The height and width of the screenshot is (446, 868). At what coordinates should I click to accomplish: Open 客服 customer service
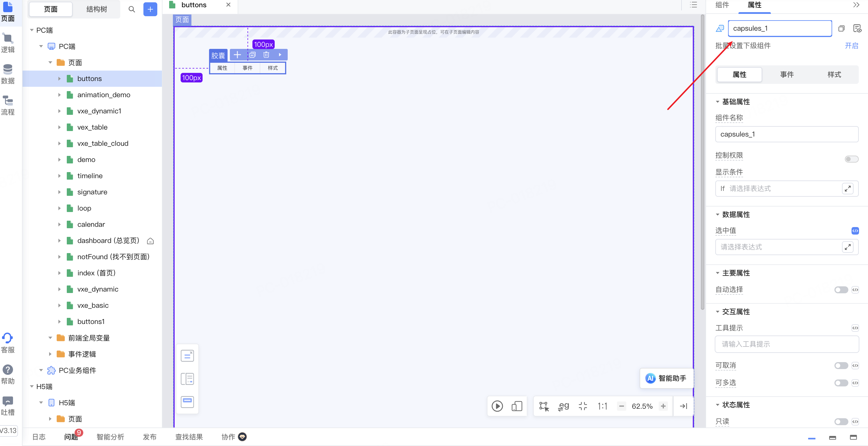tap(8, 343)
